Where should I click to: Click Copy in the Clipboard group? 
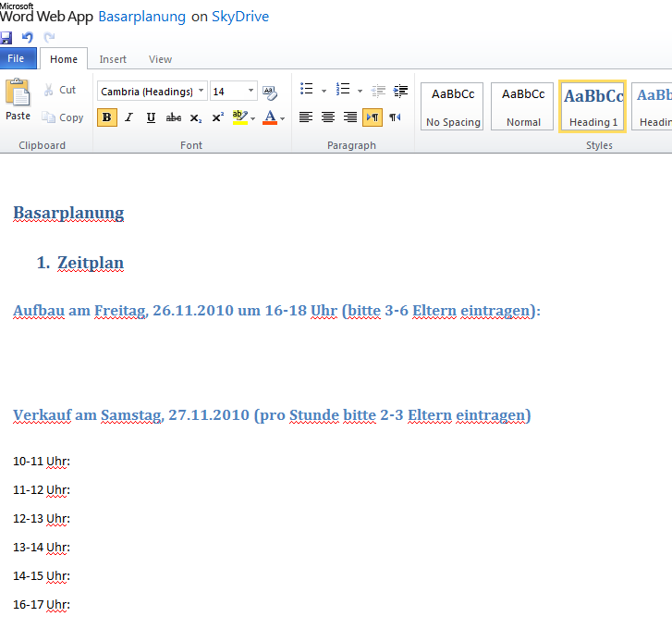(x=63, y=117)
